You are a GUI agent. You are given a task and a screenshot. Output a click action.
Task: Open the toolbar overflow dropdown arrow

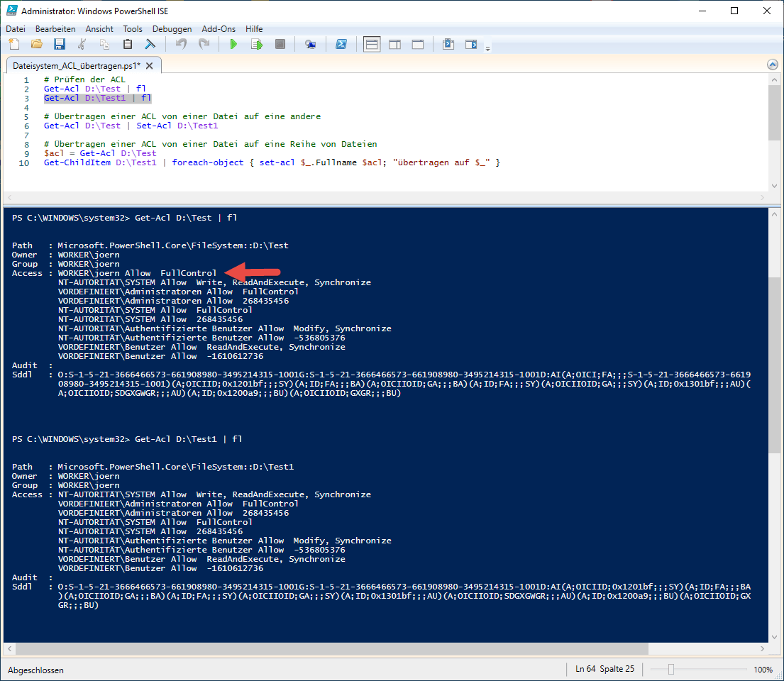pos(488,47)
